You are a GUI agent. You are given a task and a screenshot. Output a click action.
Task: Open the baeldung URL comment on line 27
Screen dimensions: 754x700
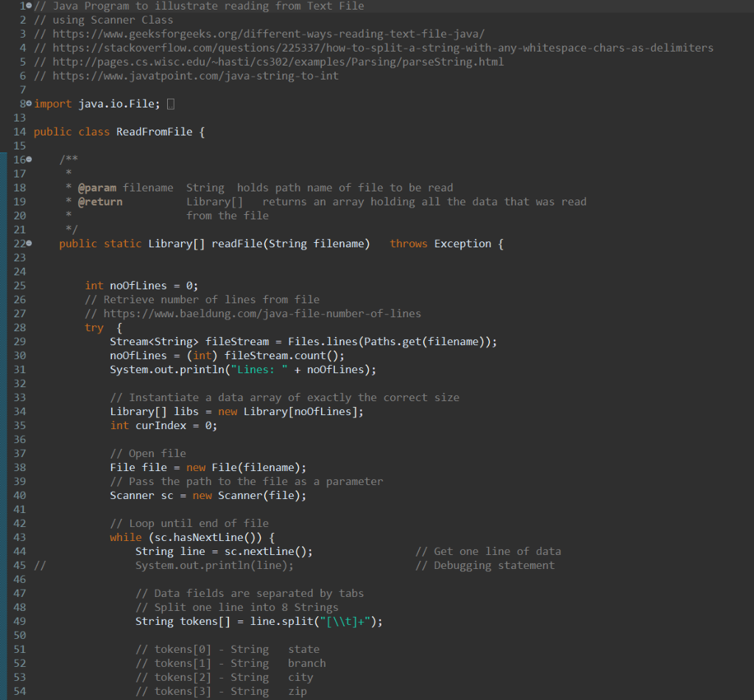coord(257,313)
